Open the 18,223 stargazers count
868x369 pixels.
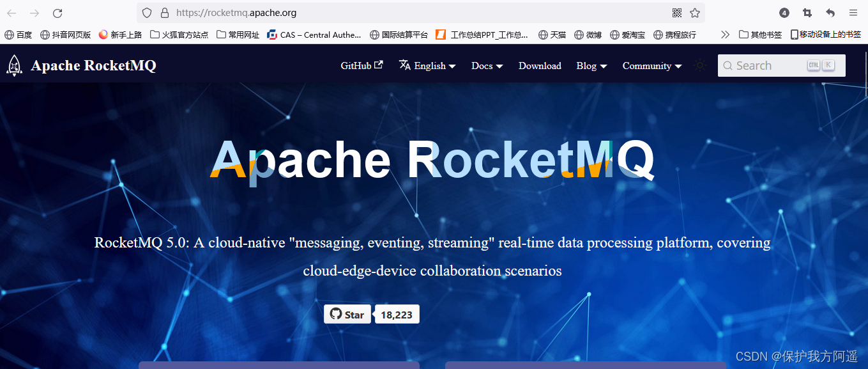click(397, 314)
